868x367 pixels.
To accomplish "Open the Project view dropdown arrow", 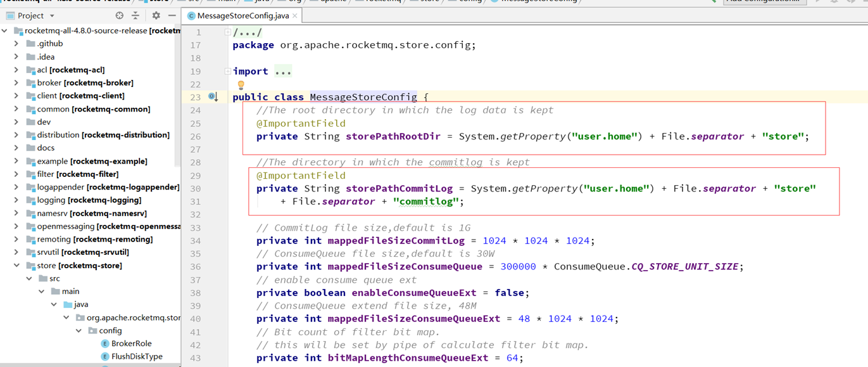I will (52, 16).
